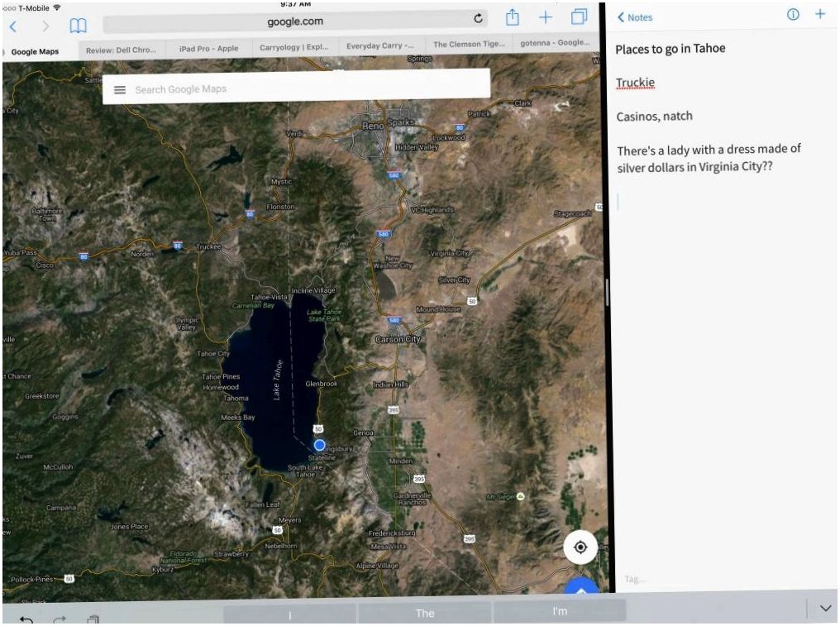Tap the Tag field in Notes
This screenshot has width=840, height=626.
tap(635, 579)
